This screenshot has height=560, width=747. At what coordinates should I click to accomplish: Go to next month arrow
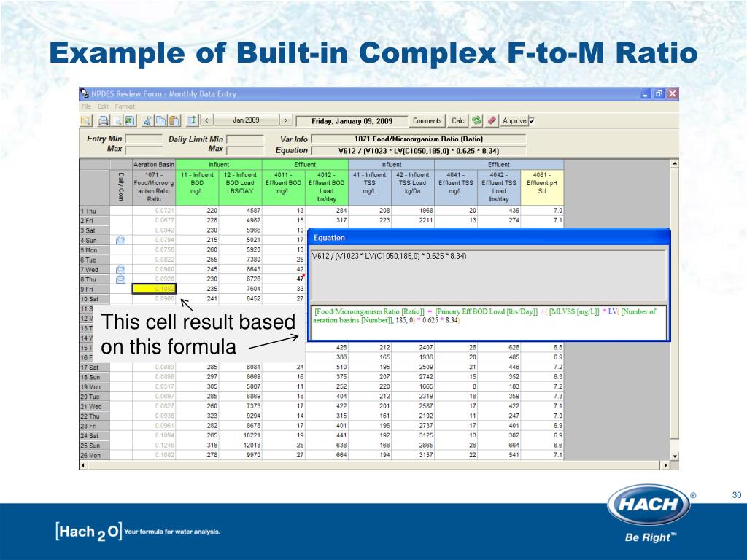tap(285, 120)
